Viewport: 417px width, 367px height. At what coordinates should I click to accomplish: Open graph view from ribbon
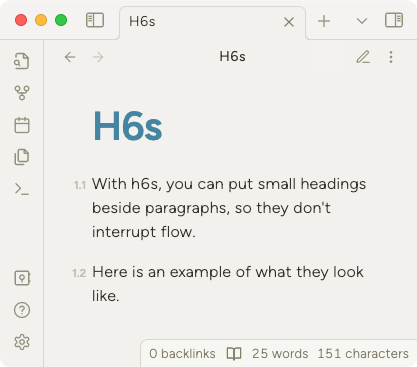[22, 93]
